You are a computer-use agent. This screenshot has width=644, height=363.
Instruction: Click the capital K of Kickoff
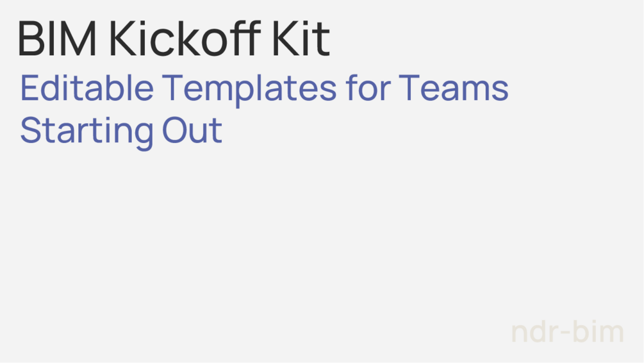122,38
